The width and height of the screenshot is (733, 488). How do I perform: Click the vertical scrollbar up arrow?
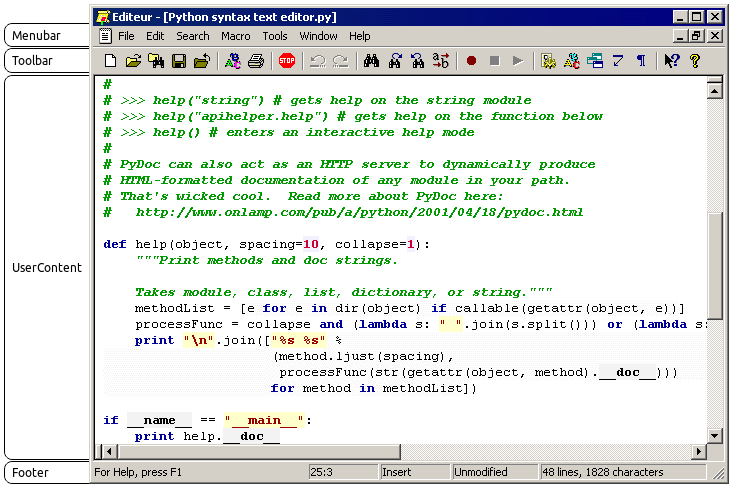pyautogui.click(x=714, y=91)
